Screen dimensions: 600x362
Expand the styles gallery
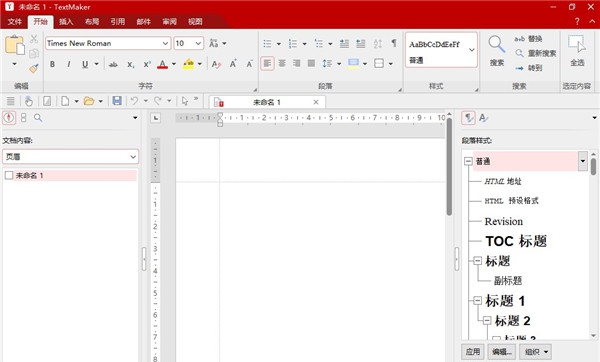click(472, 50)
